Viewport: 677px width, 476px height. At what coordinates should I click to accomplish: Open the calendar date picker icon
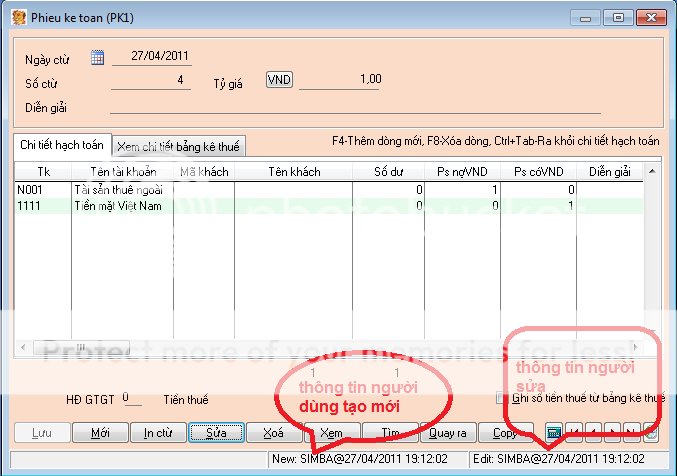click(97, 58)
